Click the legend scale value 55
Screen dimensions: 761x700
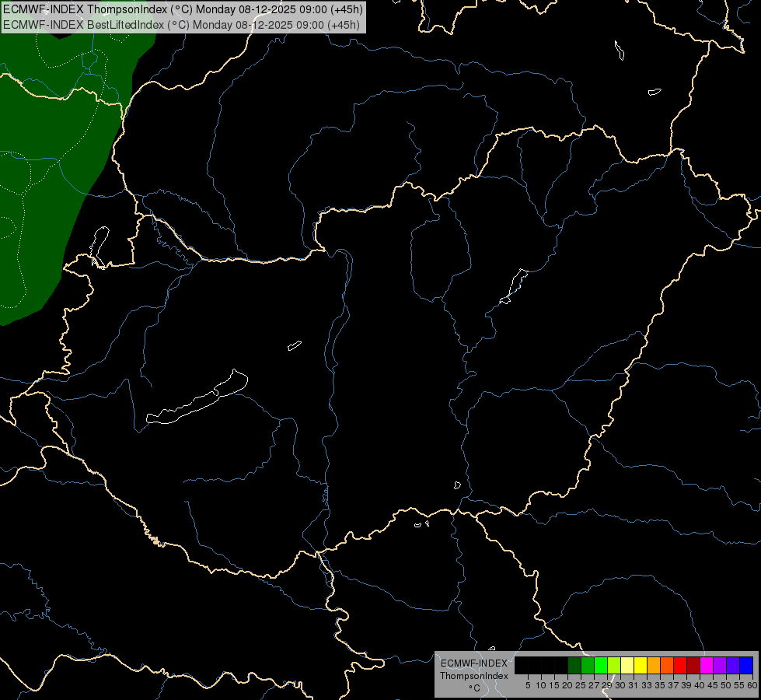pos(739,685)
